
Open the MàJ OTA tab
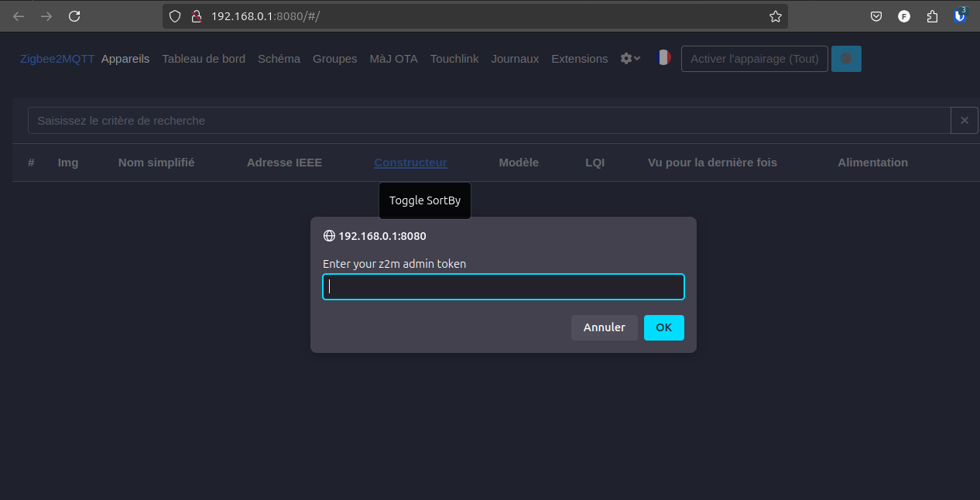click(x=393, y=59)
